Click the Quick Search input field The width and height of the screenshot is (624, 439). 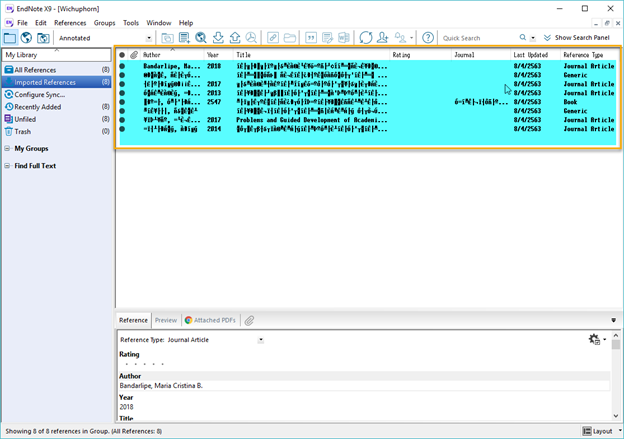[x=477, y=38]
